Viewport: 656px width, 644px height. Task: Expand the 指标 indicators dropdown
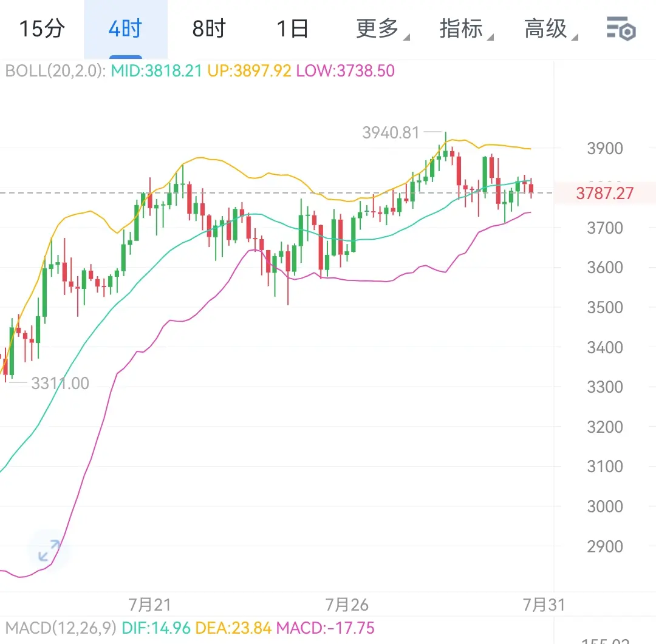pos(466,29)
